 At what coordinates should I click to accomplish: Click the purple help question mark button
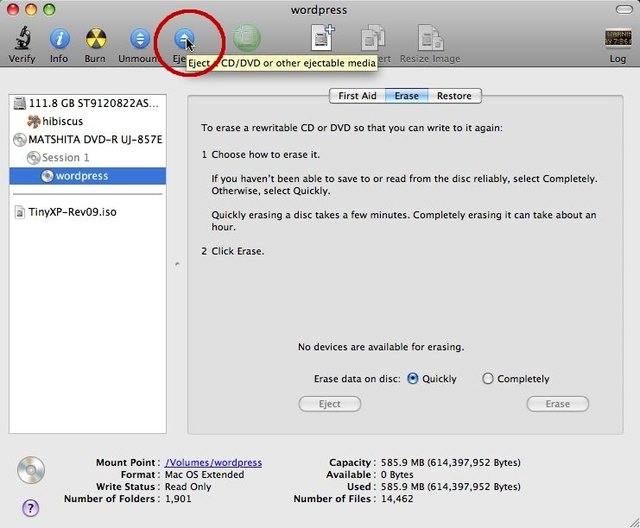[x=30, y=508]
